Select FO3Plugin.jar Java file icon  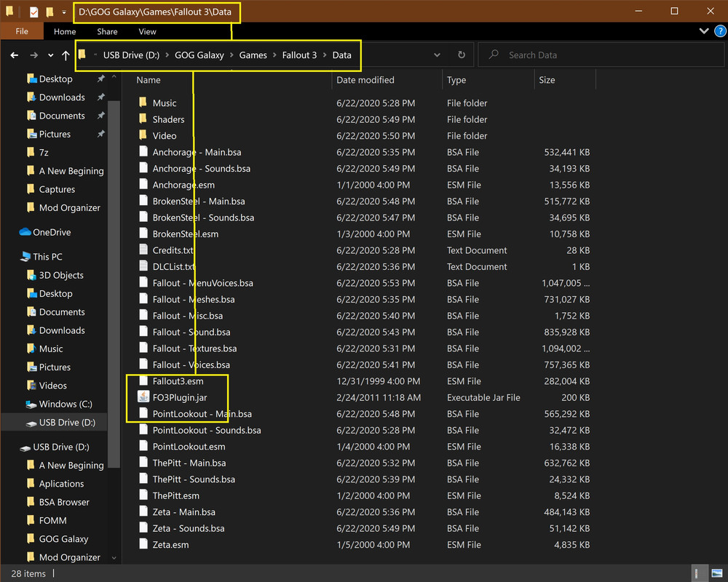click(143, 396)
